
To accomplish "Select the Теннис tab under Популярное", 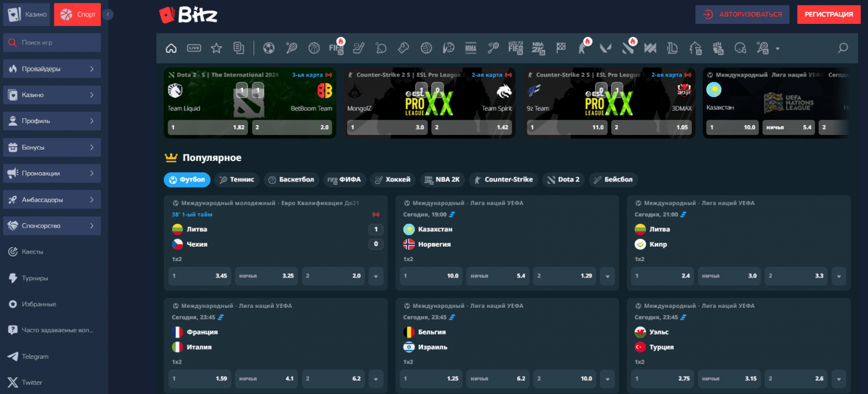I will pos(237,180).
